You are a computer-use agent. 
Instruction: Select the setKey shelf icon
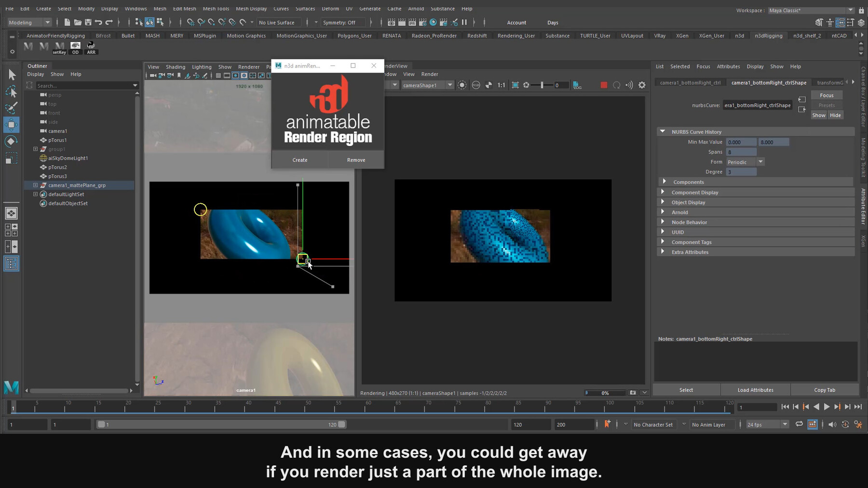pyautogui.click(x=59, y=46)
